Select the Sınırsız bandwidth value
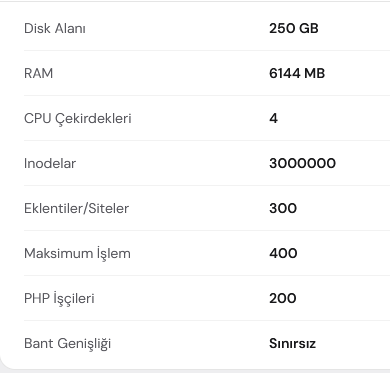 tap(292, 343)
